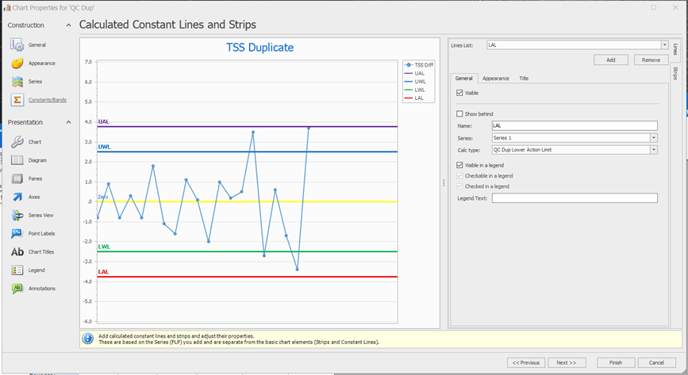
Task: Select the vertical Strips tab
Action: pyautogui.click(x=675, y=73)
